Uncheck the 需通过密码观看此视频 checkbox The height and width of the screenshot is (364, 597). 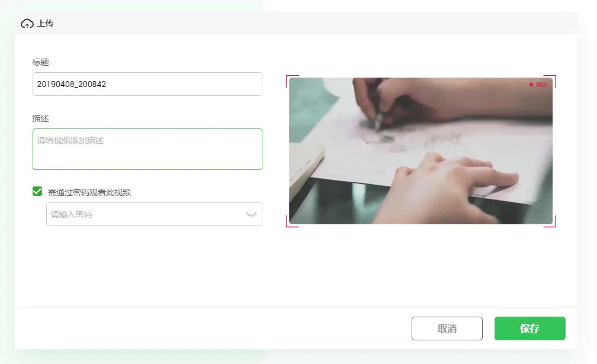(37, 191)
